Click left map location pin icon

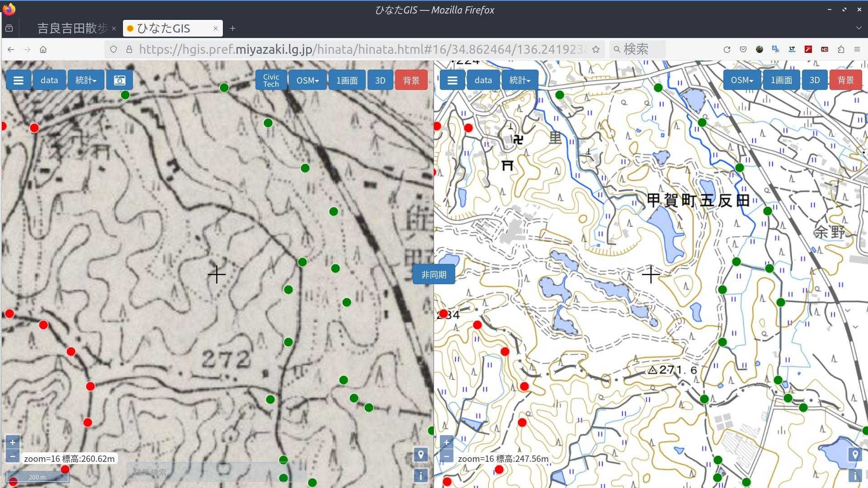[420, 455]
